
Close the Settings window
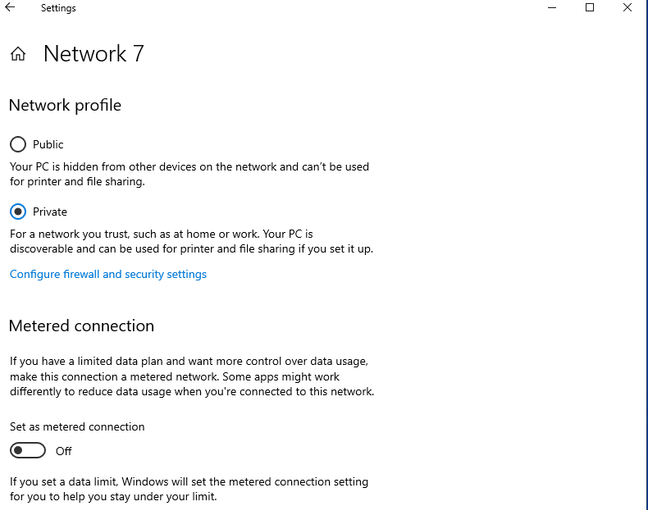click(x=627, y=8)
